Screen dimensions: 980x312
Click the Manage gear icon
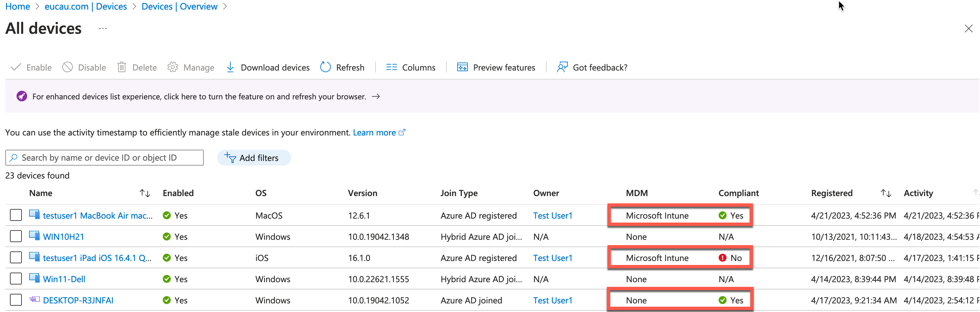point(173,68)
